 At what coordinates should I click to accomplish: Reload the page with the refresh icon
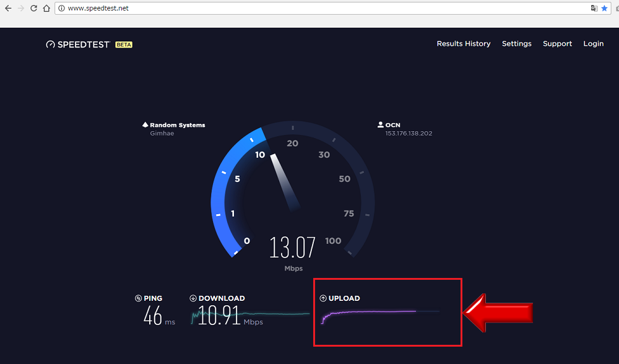[33, 8]
